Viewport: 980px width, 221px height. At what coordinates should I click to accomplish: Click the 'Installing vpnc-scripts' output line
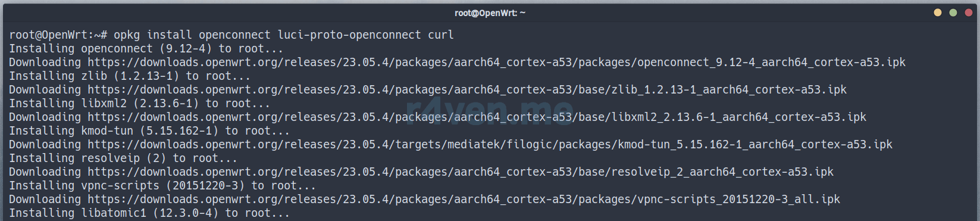tap(162, 186)
